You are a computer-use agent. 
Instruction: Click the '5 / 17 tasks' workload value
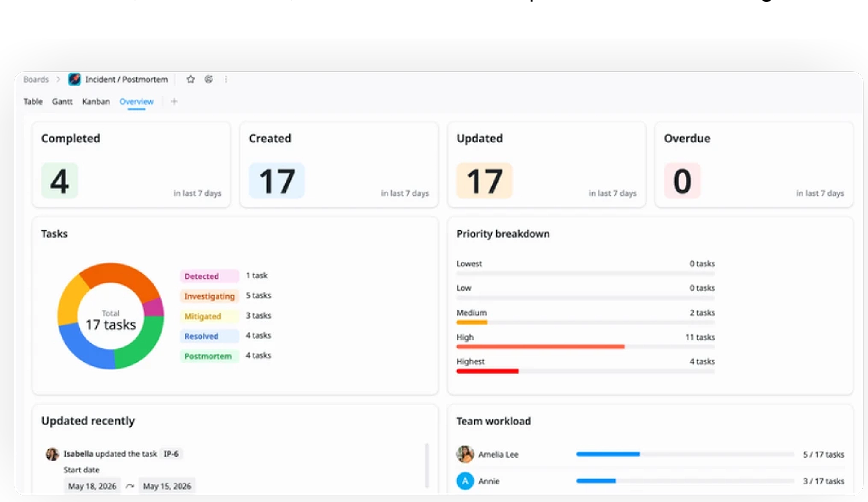tap(824, 454)
